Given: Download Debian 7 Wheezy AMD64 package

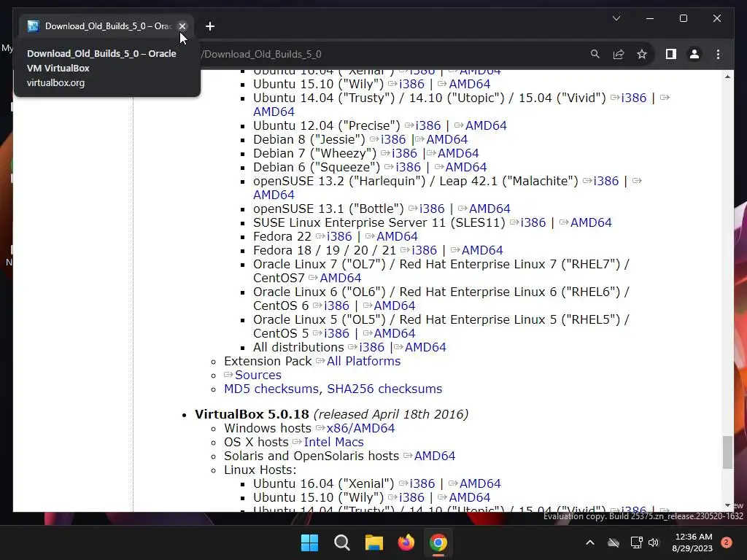Looking at the screenshot, I should click(x=458, y=153).
